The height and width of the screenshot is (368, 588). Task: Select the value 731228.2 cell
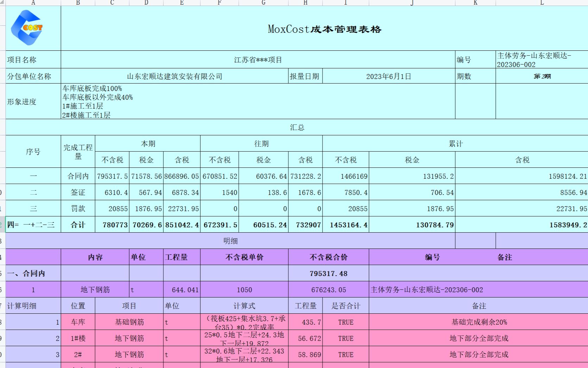click(305, 176)
